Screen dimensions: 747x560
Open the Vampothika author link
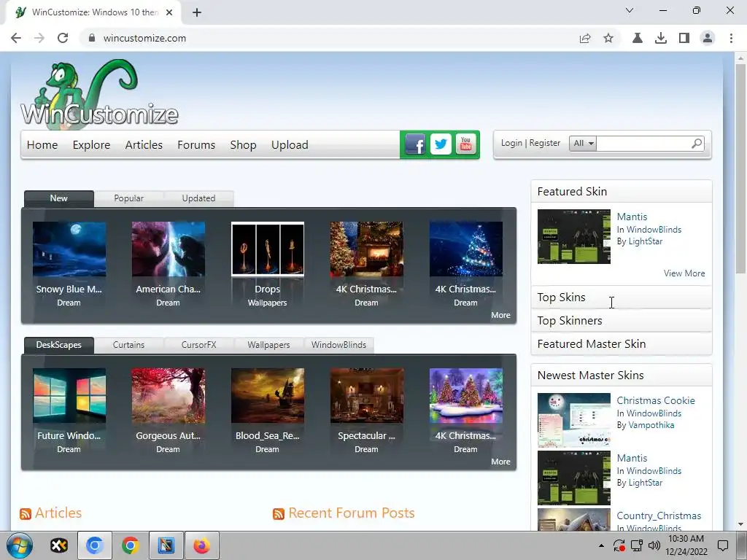(651, 425)
